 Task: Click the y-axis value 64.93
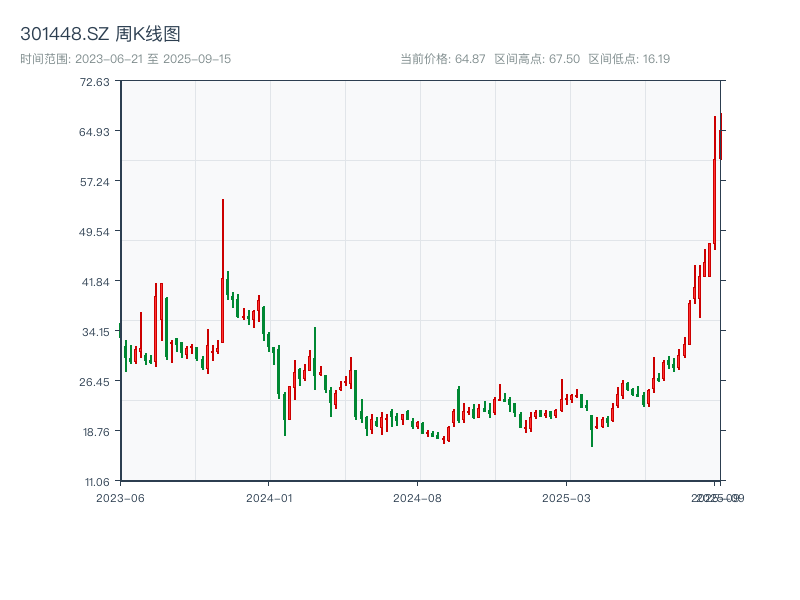click(94, 132)
